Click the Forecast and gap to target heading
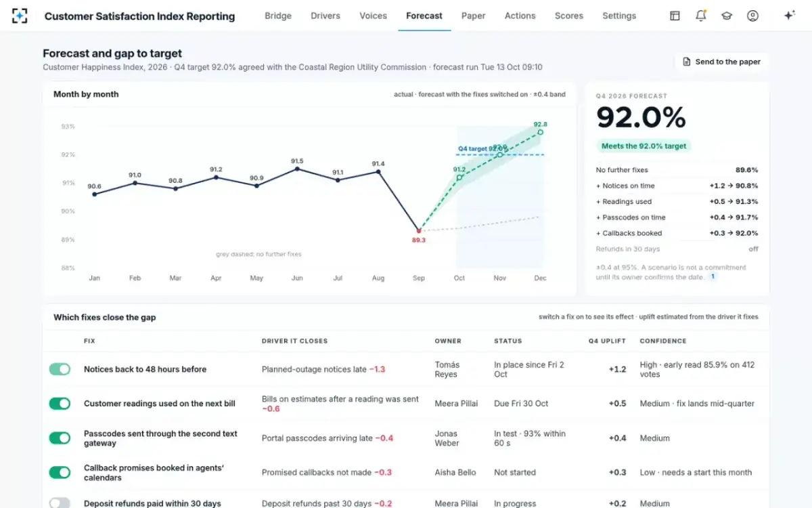The image size is (812, 508). [112, 54]
